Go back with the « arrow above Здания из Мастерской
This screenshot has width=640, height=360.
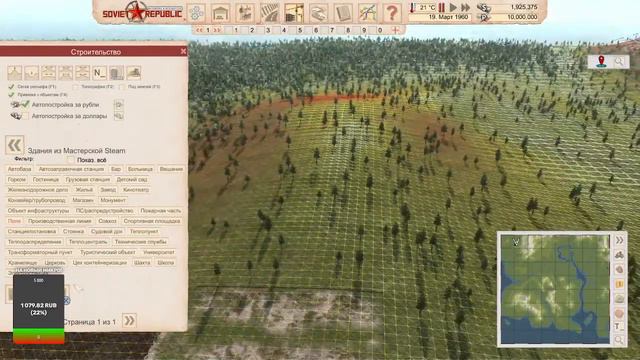15,145
